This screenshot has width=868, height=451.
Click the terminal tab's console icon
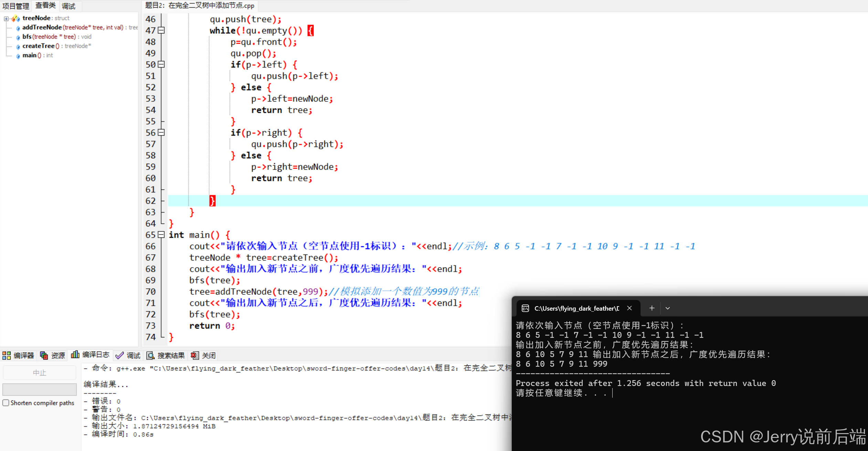(x=525, y=308)
